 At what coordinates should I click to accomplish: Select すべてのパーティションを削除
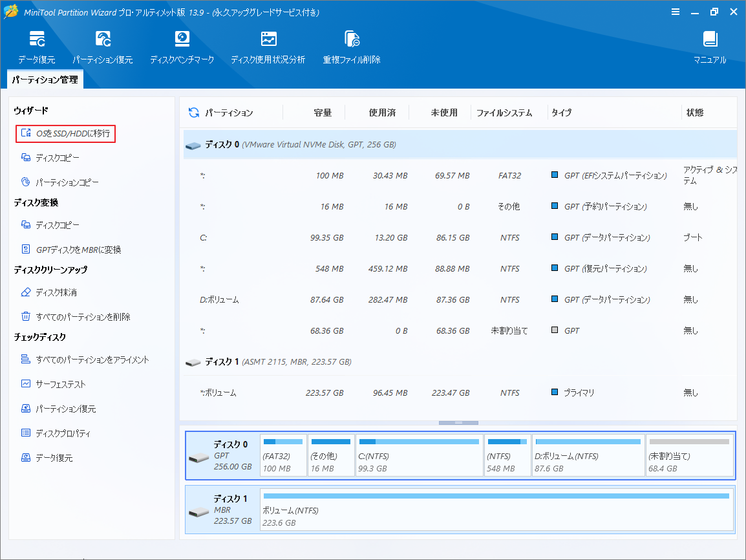[76, 317]
